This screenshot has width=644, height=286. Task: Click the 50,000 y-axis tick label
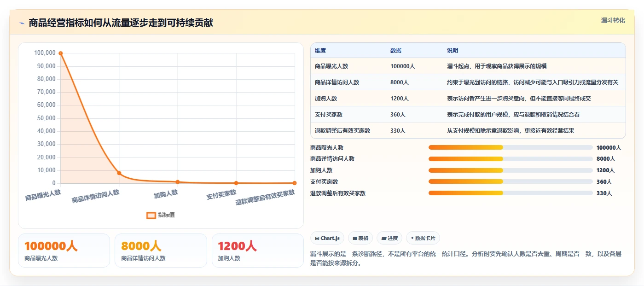(x=46, y=118)
